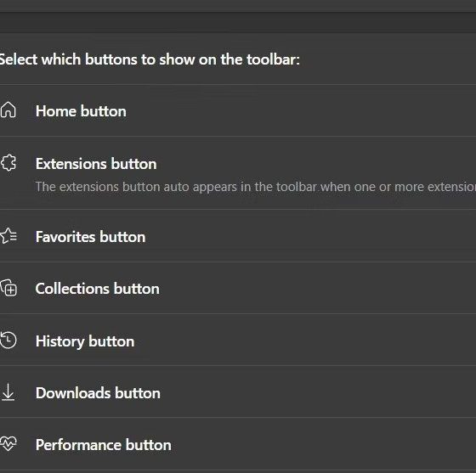Click empty space in the Downloads button row
This screenshot has height=473, width=476.
(x=303, y=392)
